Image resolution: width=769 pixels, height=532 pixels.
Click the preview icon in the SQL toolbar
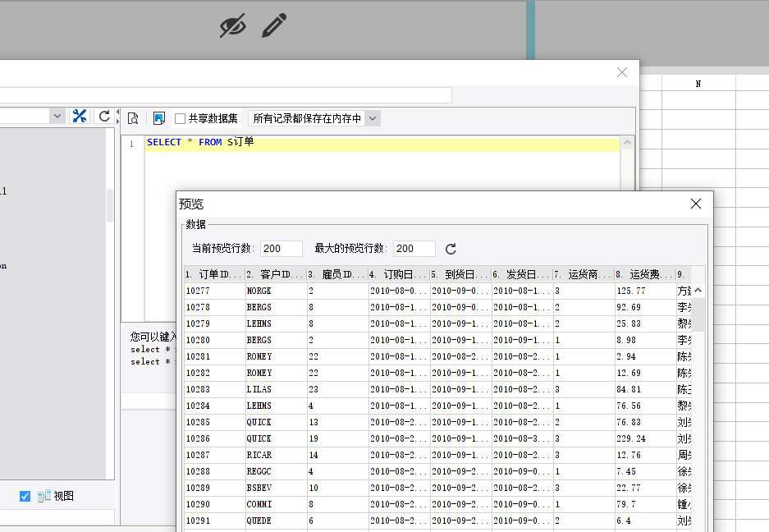133,118
